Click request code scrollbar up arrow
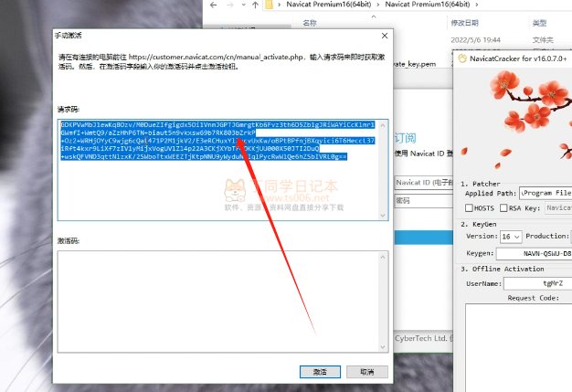 383,126
